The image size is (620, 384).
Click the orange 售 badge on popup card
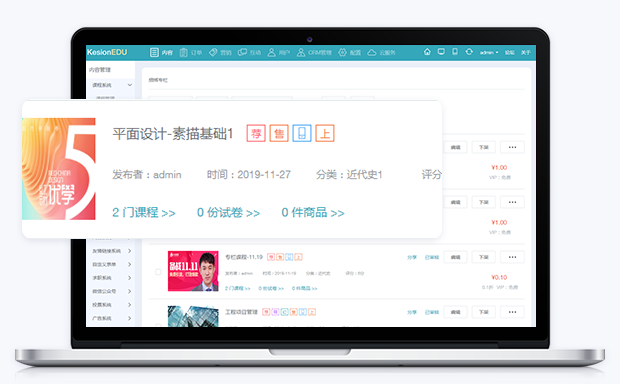279,133
